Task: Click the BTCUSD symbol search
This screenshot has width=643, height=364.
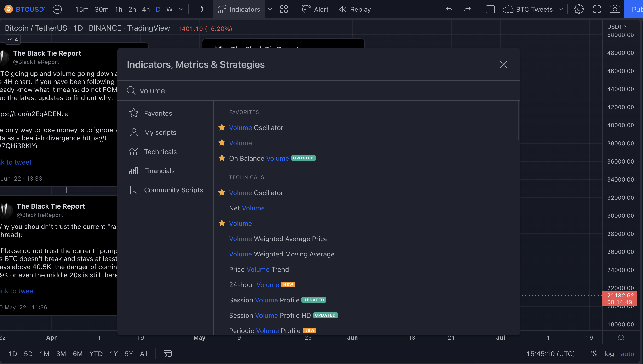Action: (24, 9)
